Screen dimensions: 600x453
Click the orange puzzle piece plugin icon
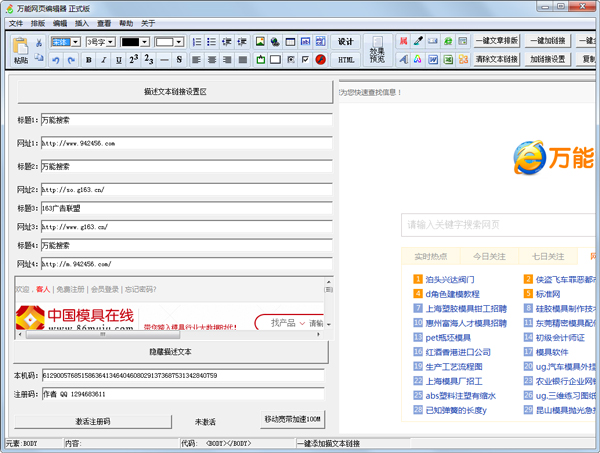point(463,59)
